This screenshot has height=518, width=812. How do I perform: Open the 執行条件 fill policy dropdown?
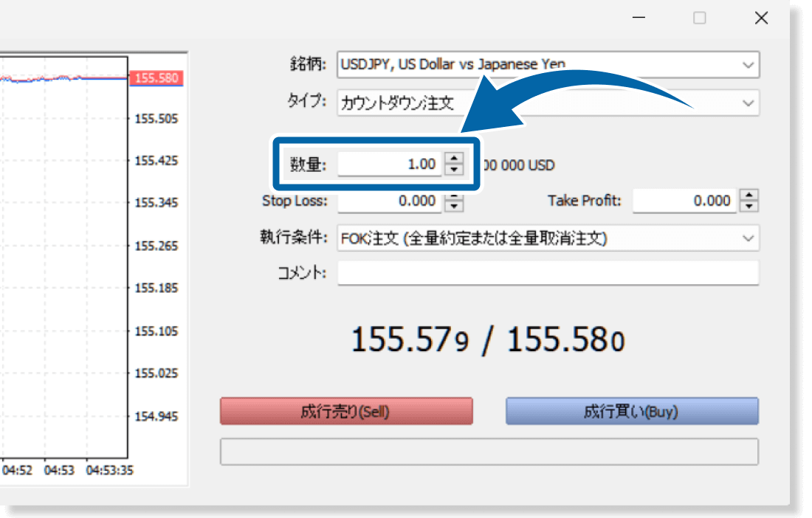coord(548,238)
